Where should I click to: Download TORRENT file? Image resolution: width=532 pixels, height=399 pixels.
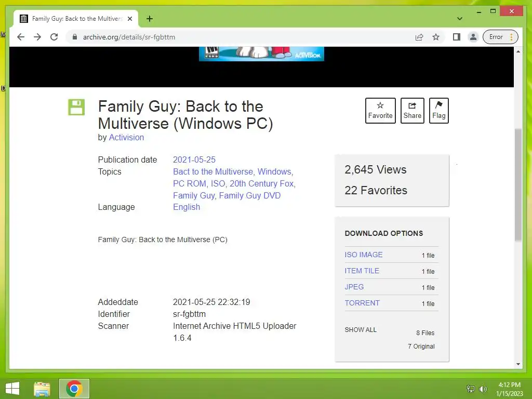(362, 303)
